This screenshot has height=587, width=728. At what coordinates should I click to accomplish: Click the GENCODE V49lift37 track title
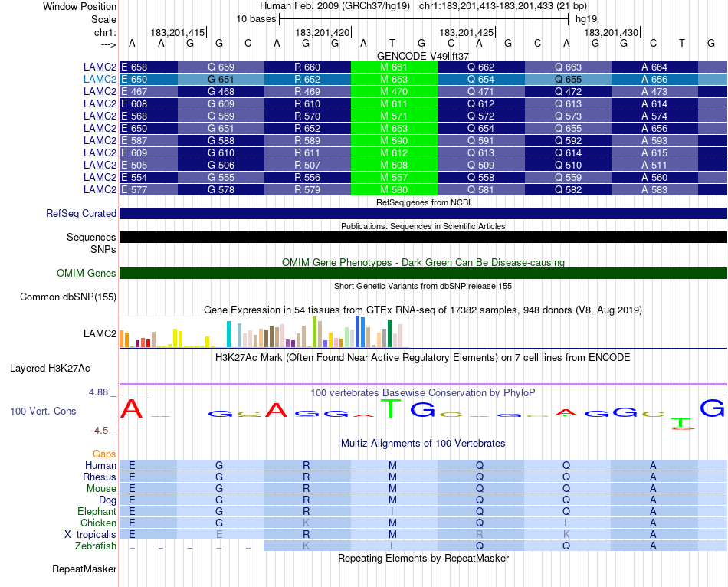click(422, 56)
